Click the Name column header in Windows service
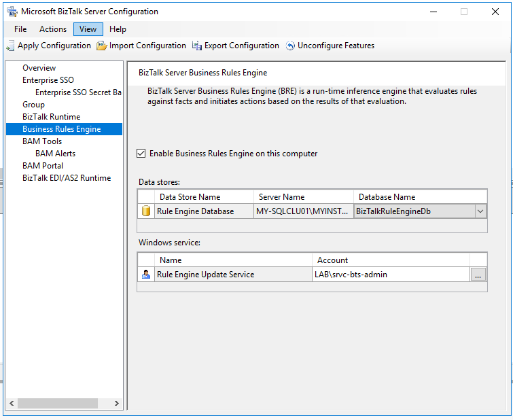 click(233, 260)
